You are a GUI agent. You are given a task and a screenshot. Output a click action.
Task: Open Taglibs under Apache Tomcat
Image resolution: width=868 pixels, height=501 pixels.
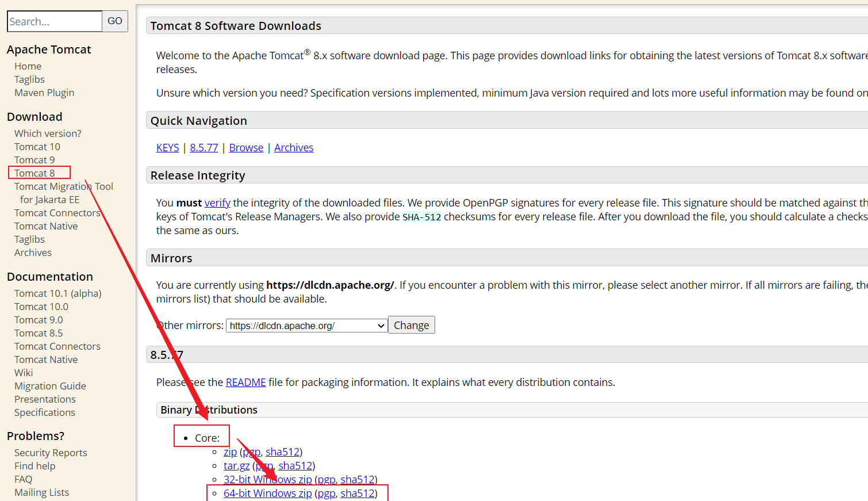pos(29,79)
